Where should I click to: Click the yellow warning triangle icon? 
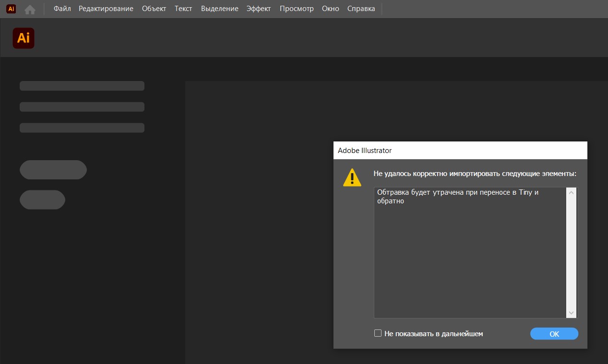(352, 177)
